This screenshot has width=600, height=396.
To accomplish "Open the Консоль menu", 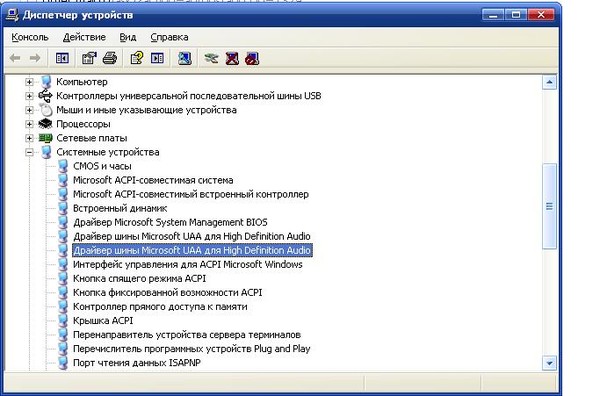I will tap(30, 37).
